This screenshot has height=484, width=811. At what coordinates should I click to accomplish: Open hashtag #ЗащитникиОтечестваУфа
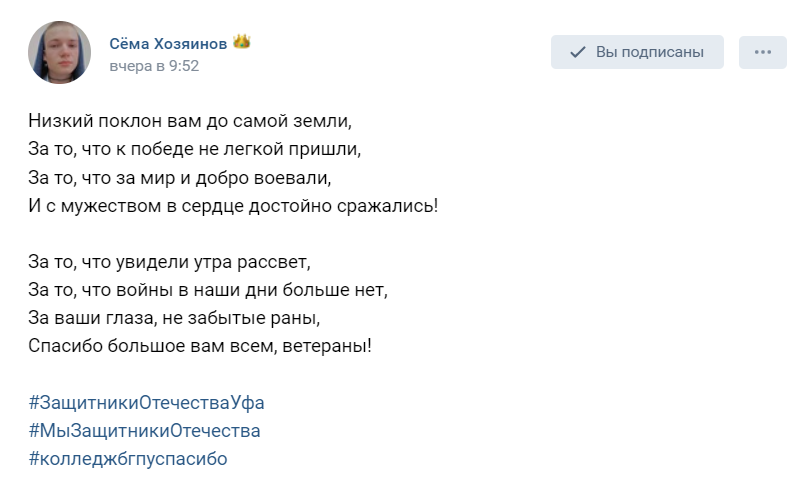146,403
